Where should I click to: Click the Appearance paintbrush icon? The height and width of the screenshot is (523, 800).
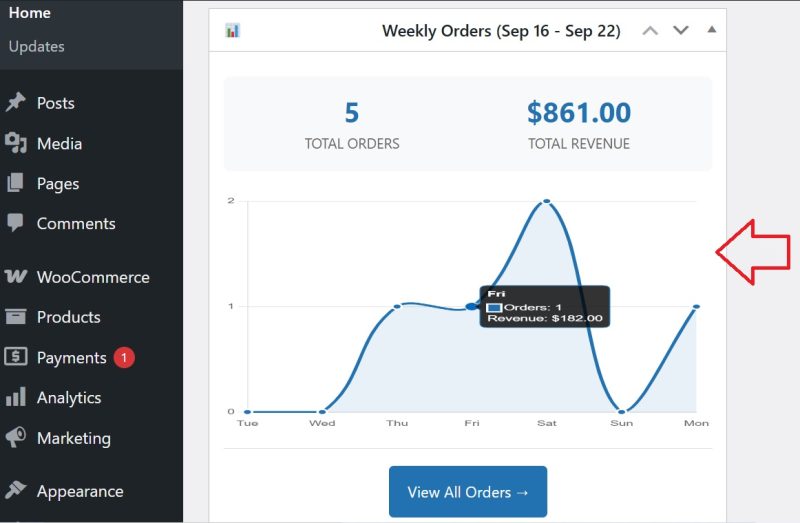click(15, 491)
